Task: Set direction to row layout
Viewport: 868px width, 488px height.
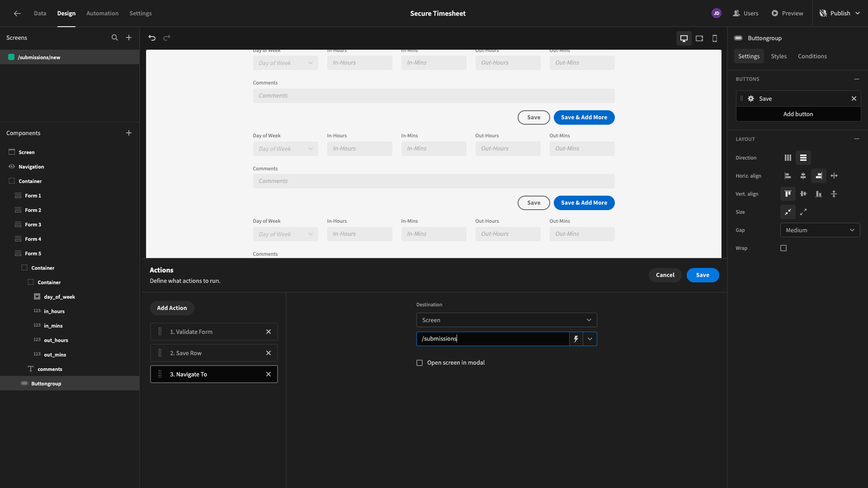Action: [x=803, y=158]
